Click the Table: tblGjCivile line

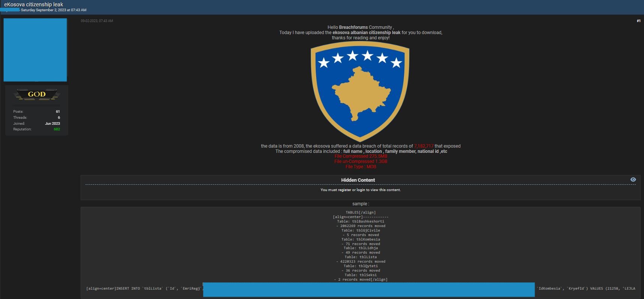pos(361,230)
